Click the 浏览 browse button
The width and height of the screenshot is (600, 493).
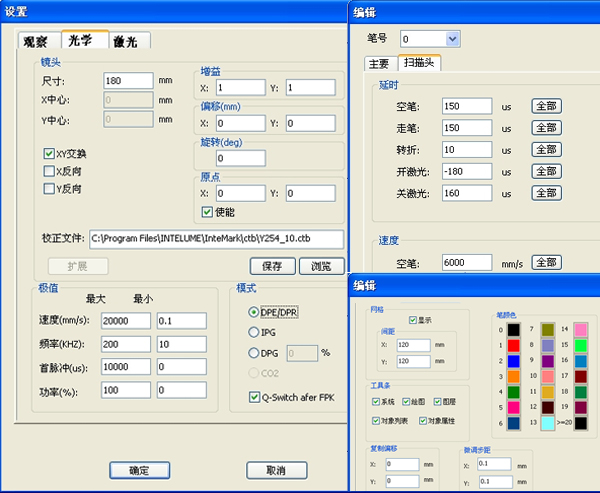click(320, 266)
